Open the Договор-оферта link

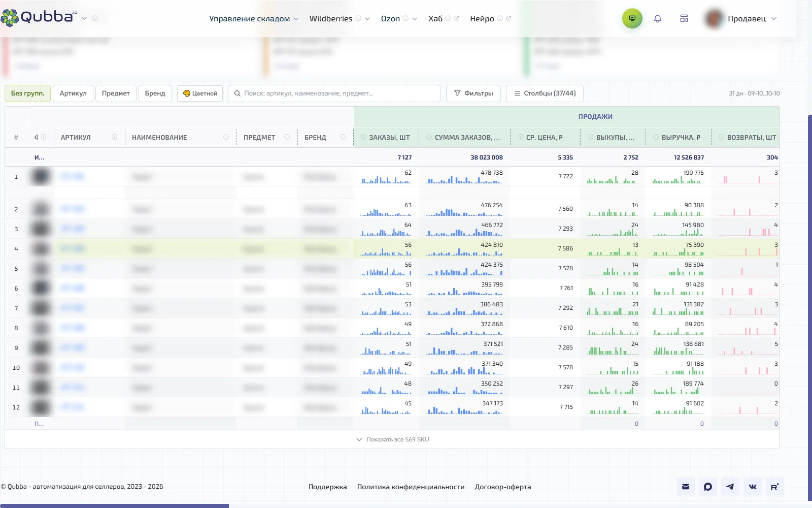coord(503,487)
